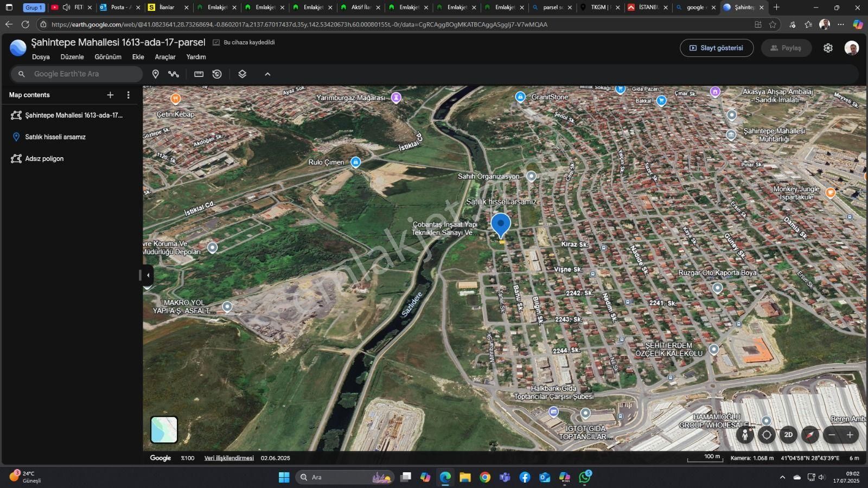Collapse the toolbar with chevron arrow
868x488 pixels.
(267, 74)
